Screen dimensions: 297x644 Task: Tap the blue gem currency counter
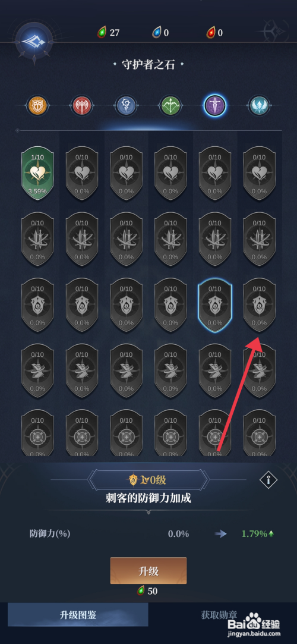160,32
